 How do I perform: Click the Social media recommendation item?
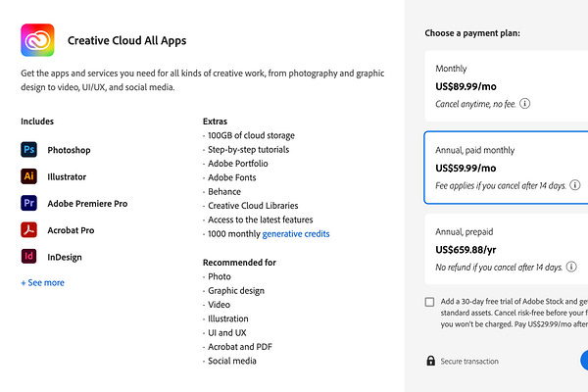click(232, 361)
